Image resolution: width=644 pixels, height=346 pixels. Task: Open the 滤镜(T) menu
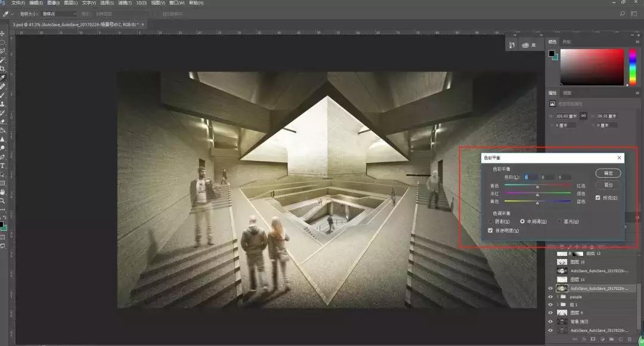(x=125, y=3)
